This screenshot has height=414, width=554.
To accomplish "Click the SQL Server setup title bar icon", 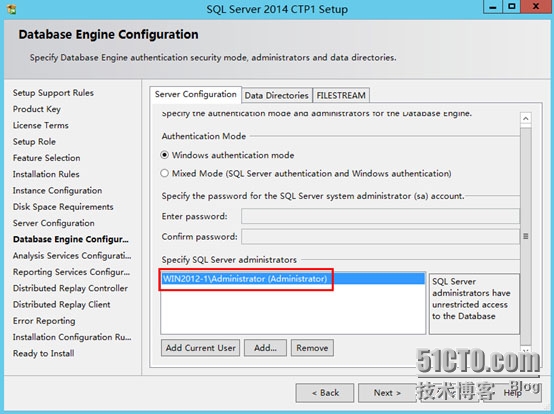I will (x=11, y=9).
